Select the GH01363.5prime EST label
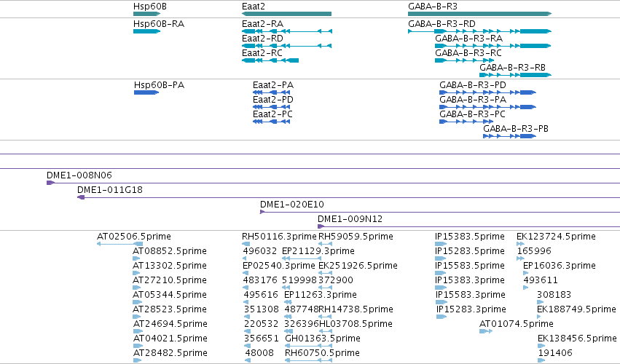The height and width of the screenshot is (364, 620). click(x=323, y=339)
